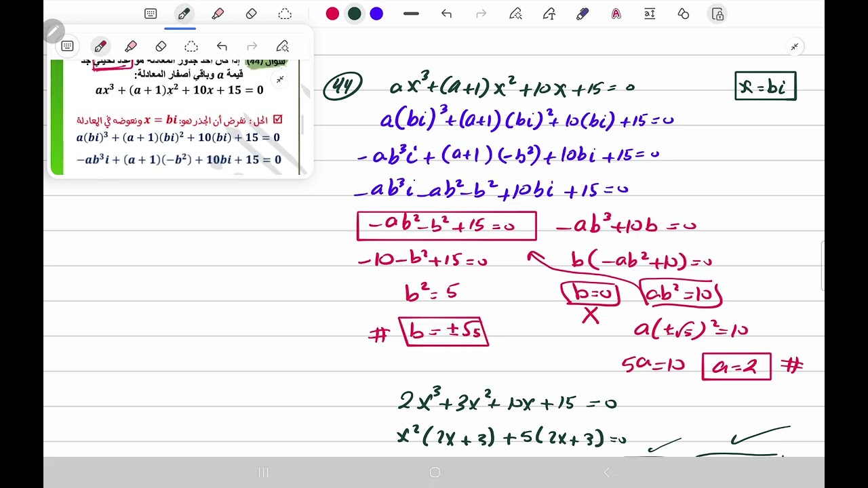
Task: Redo in the floating window toolbar
Action: (252, 46)
